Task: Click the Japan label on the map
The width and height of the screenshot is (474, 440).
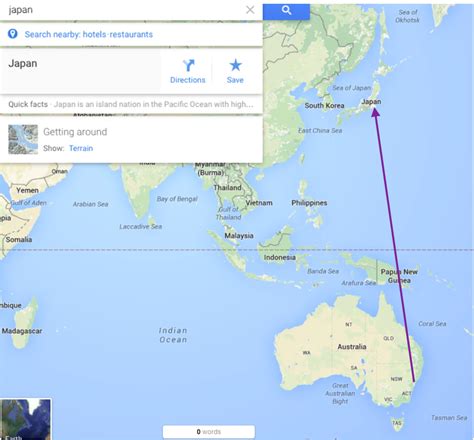Action: 371,102
